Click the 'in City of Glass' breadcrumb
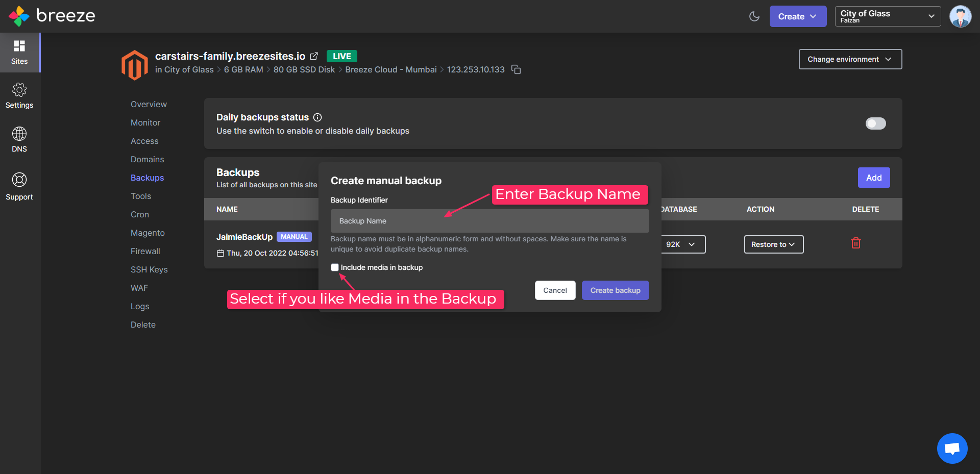 tap(184, 69)
